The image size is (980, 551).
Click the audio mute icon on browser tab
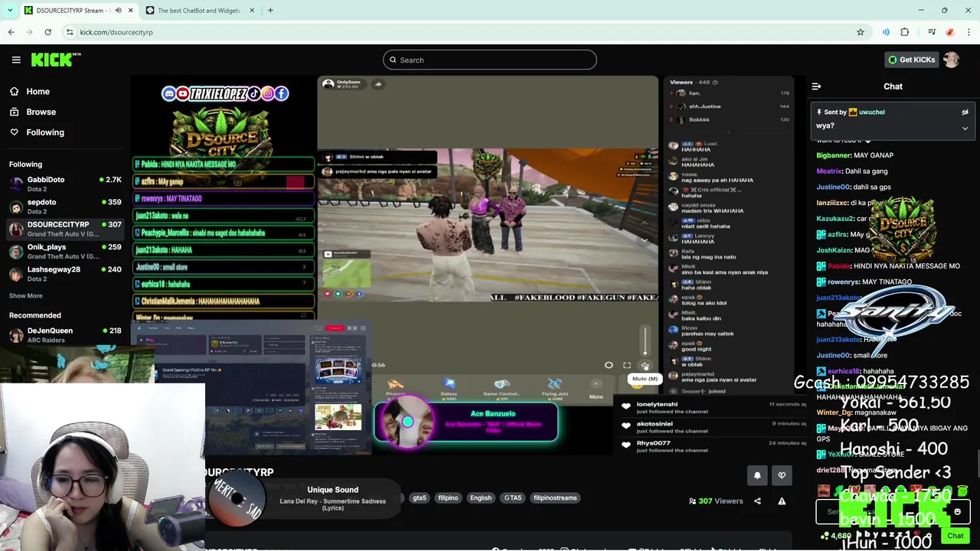coord(118,10)
